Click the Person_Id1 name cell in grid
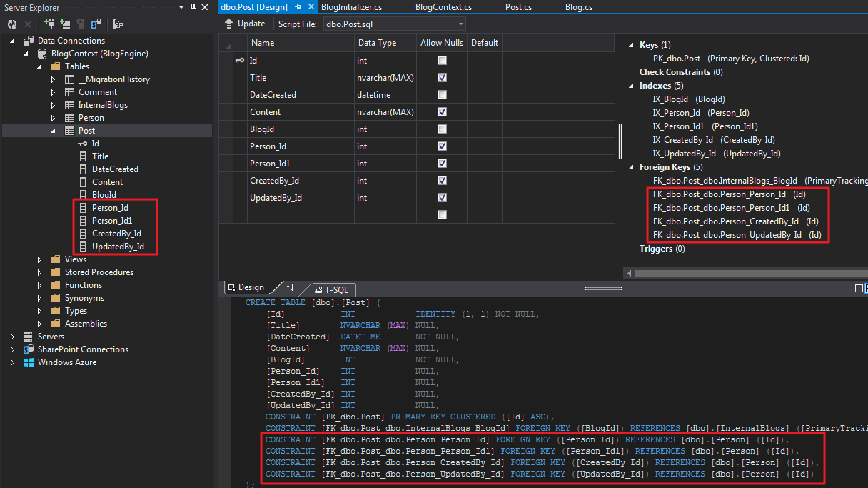 click(x=269, y=164)
